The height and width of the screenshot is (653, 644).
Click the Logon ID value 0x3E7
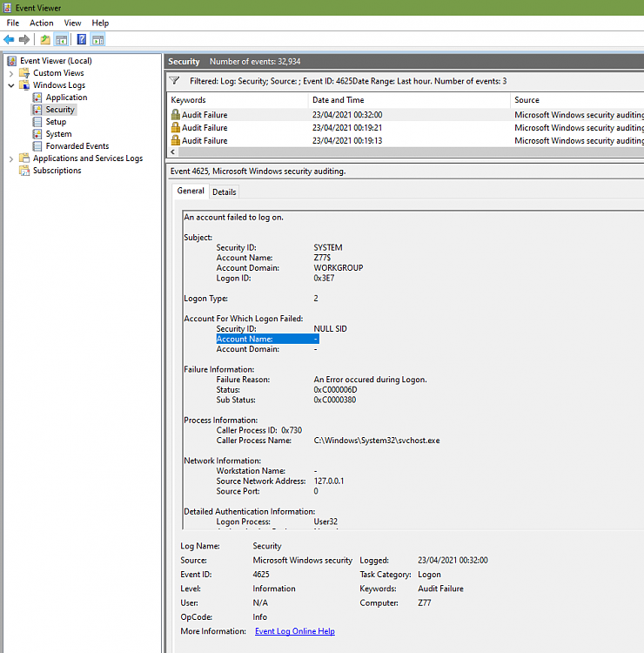(324, 278)
